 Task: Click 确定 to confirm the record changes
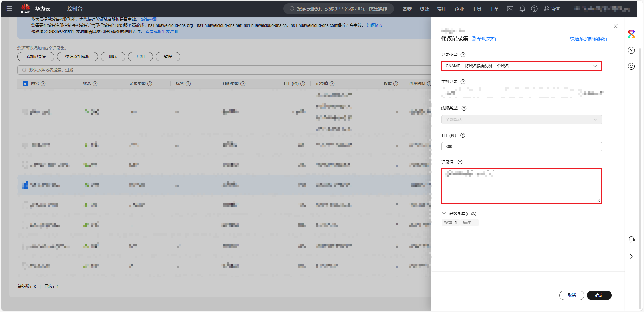(599, 295)
